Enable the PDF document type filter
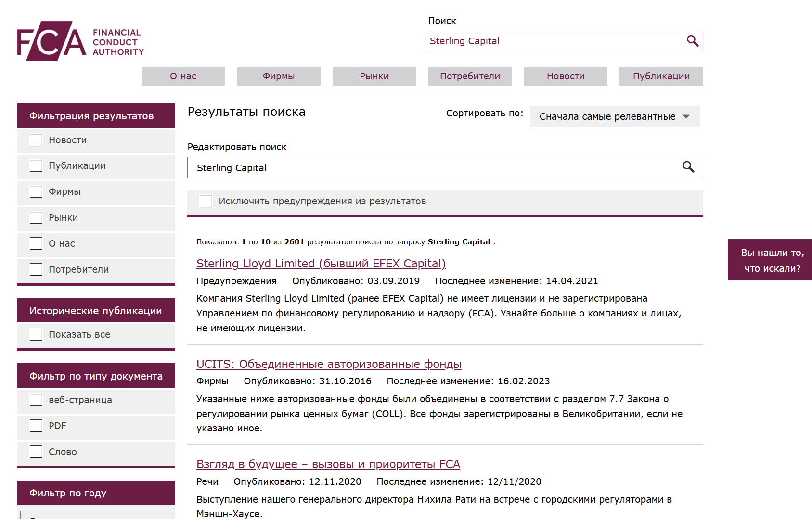812x519 pixels. (36, 426)
